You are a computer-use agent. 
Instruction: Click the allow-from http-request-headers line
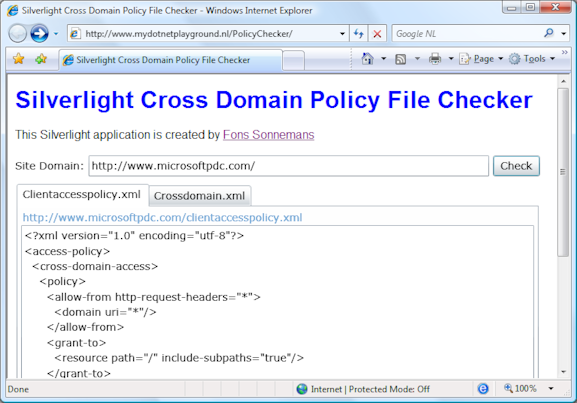[154, 297]
